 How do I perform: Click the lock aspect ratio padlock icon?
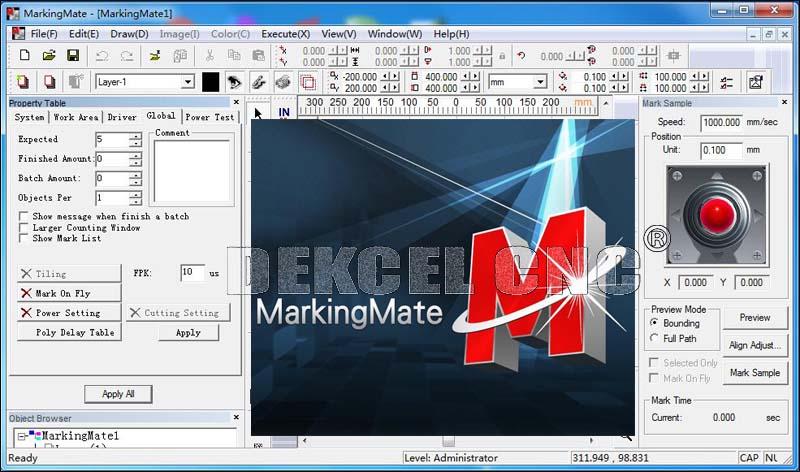[502, 56]
